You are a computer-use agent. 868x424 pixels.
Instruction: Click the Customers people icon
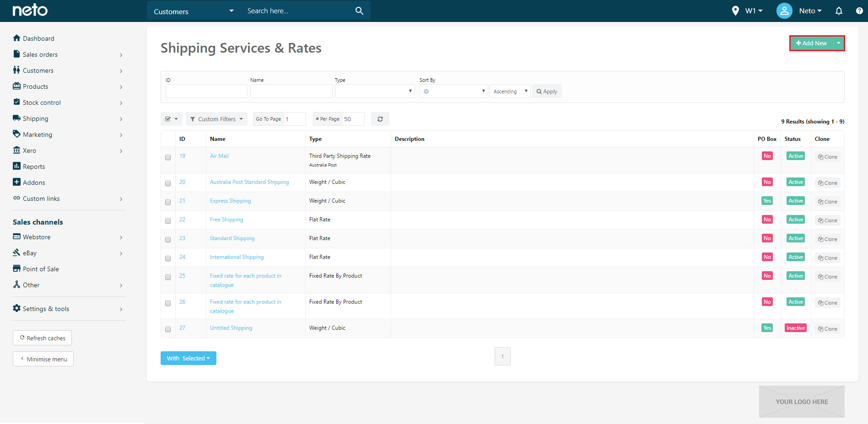point(17,70)
